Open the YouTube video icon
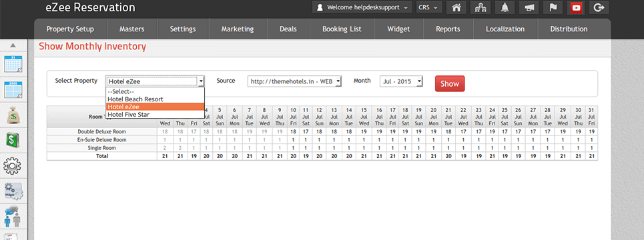 point(576,7)
